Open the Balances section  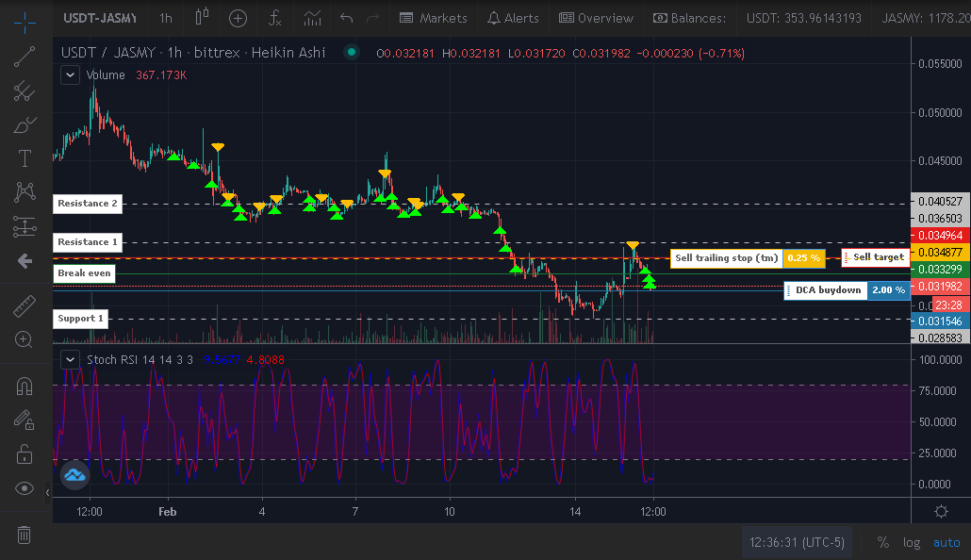(x=689, y=18)
